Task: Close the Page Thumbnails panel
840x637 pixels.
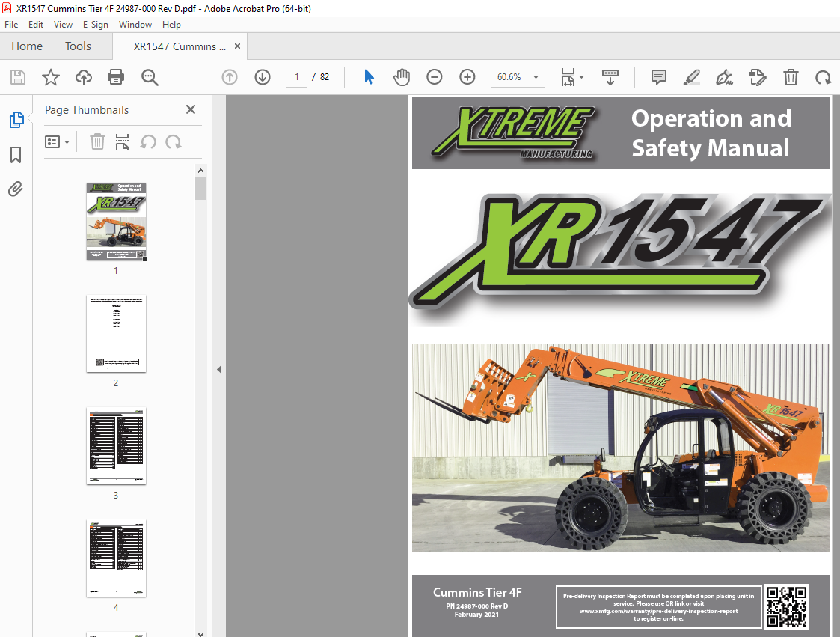Action: [x=190, y=109]
